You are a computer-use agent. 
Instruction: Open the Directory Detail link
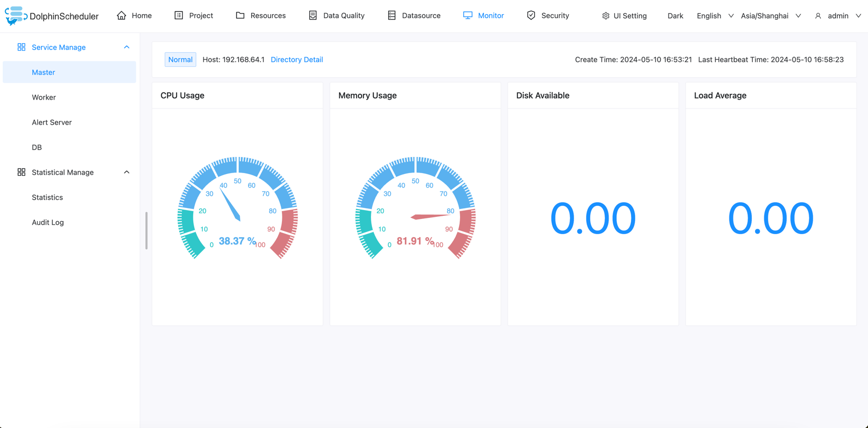(x=296, y=59)
